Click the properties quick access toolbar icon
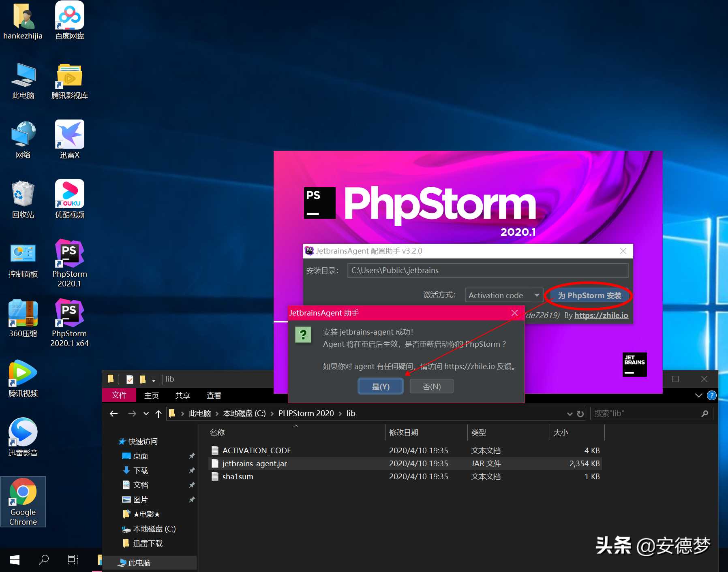The image size is (728, 572). coord(130,379)
